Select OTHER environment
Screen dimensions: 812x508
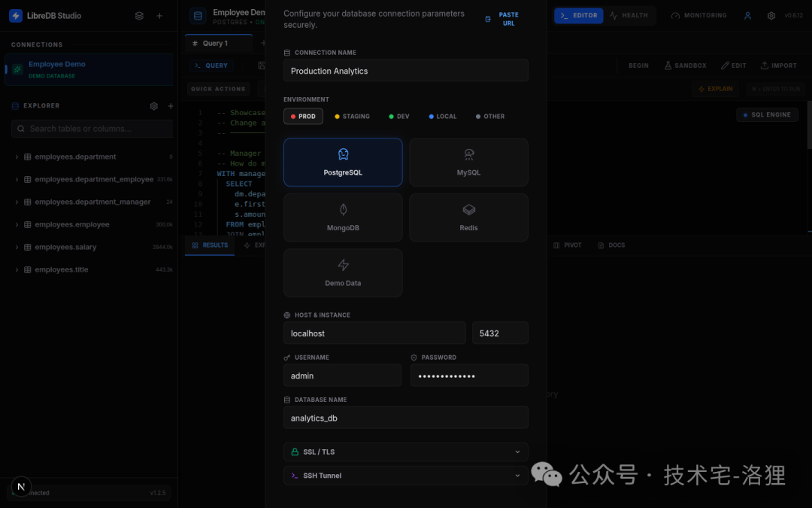(490, 117)
